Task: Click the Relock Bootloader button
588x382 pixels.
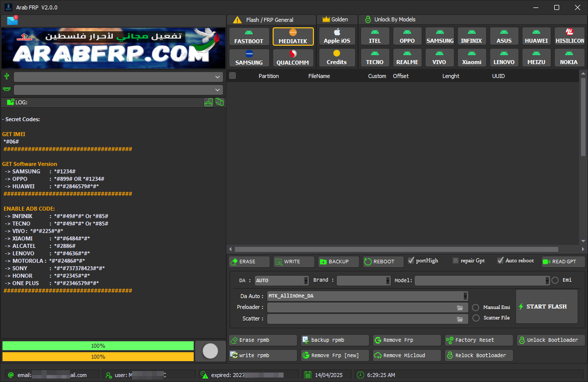Action: tap(479, 355)
